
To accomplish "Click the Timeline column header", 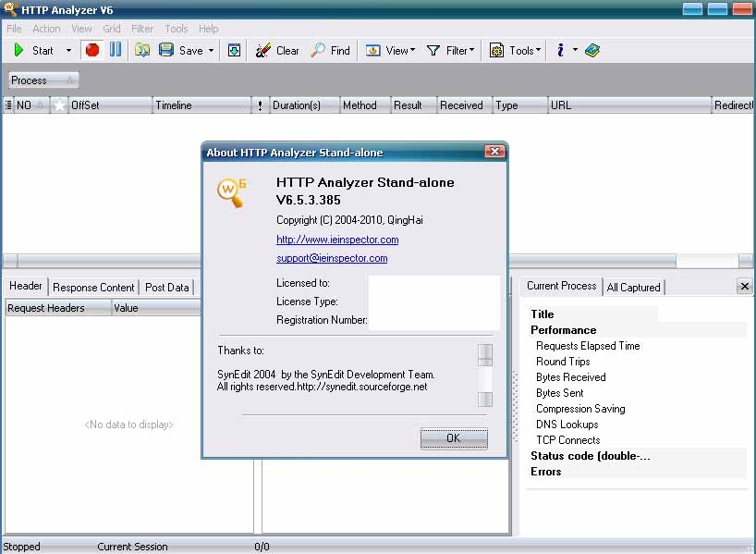I will (x=202, y=105).
